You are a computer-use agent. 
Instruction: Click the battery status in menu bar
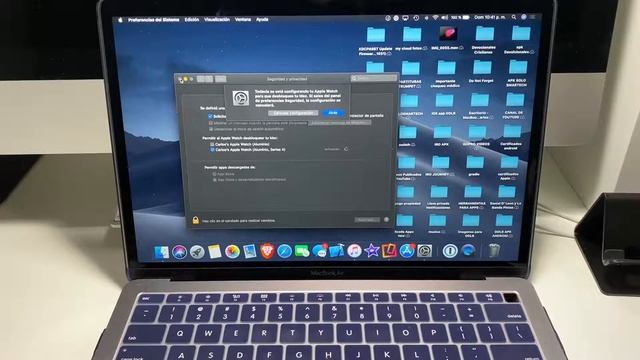[x=460, y=18]
